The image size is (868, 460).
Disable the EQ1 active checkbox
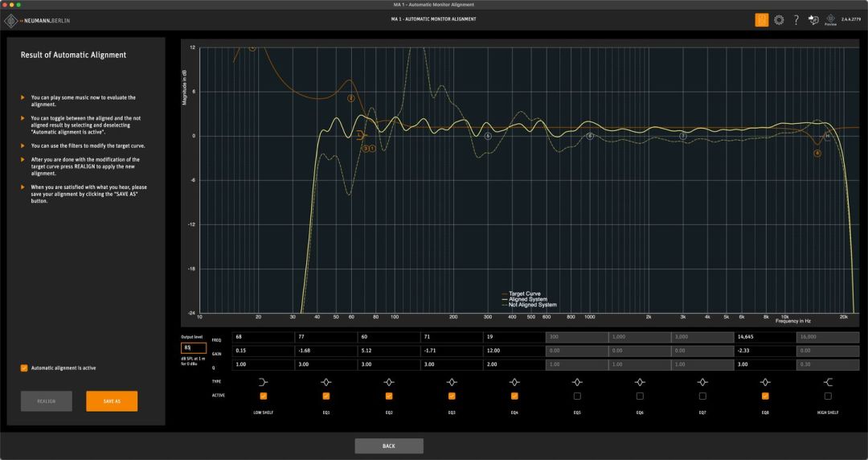[x=326, y=396]
